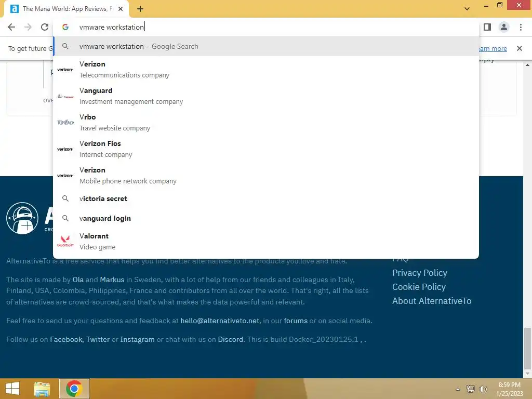Open the Markus author link

point(112,280)
